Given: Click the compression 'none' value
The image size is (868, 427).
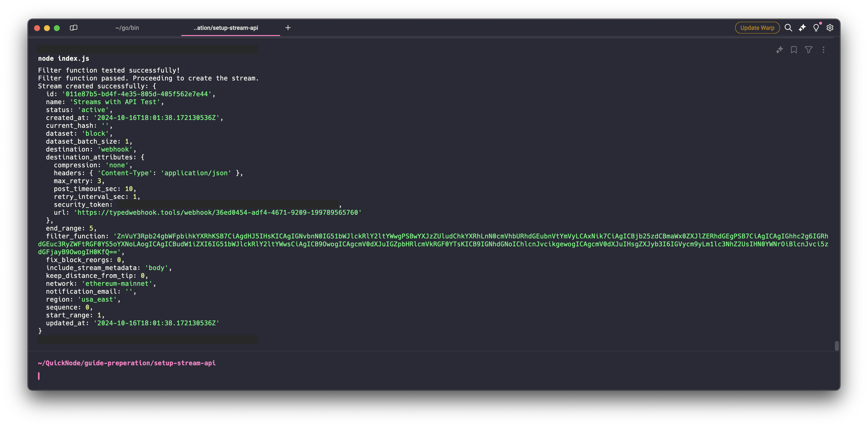Looking at the screenshot, I should coord(117,165).
